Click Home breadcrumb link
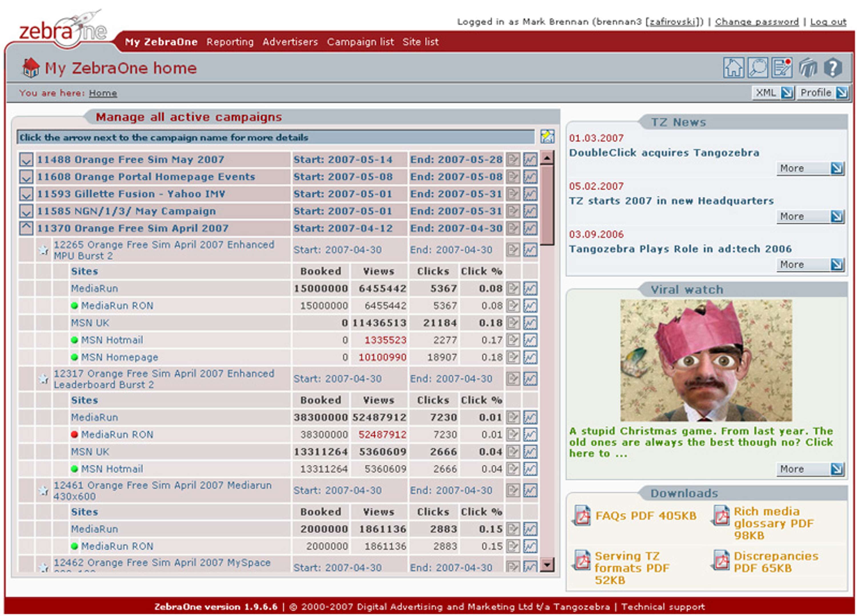The image size is (857, 616). (103, 93)
